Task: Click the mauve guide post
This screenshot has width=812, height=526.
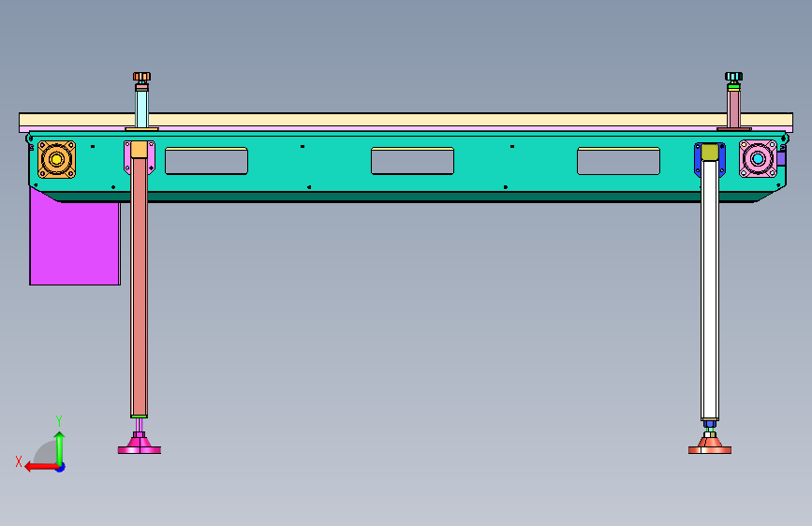Action: coord(733,110)
